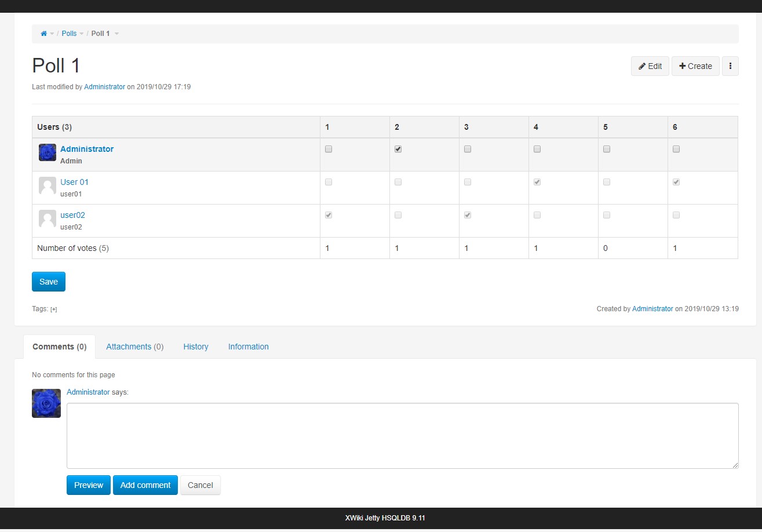Click inside the empty comment text area
This screenshot has width=762, height=532.
coord(402,435)
